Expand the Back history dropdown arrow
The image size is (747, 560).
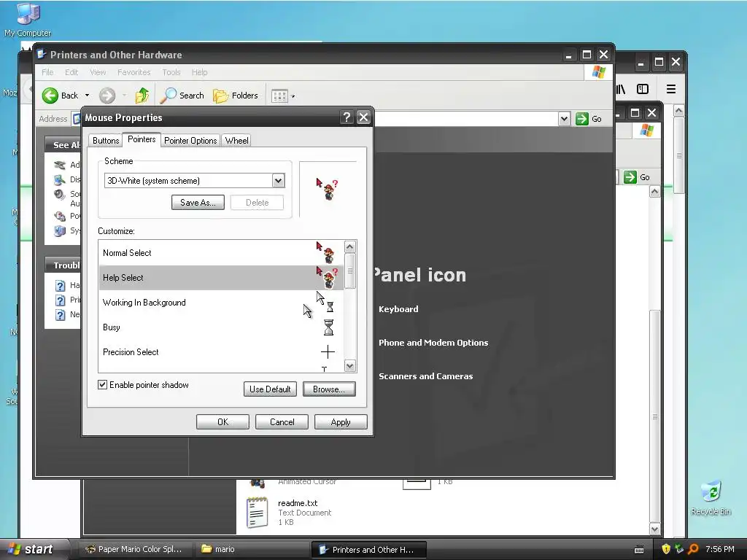click(88, 96)
